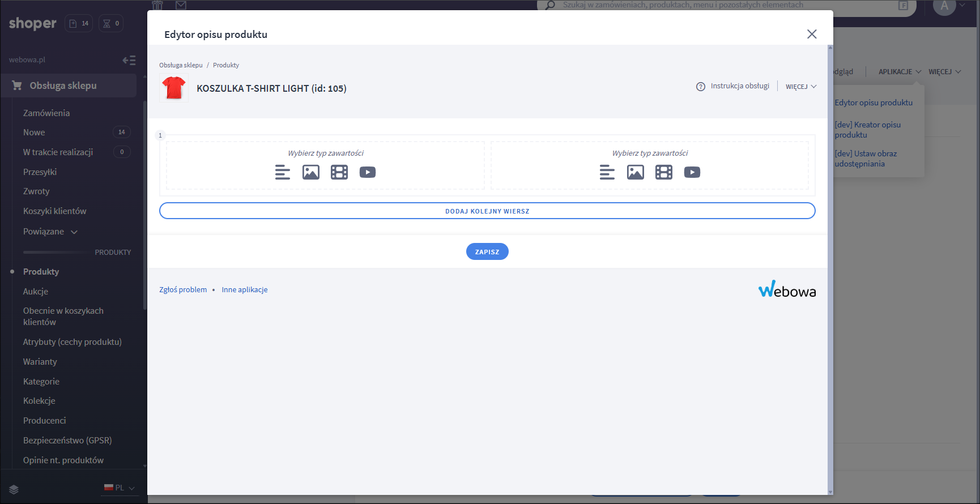
Task: Click the Zgłoś problem link
Action: (x=183, y=290)
